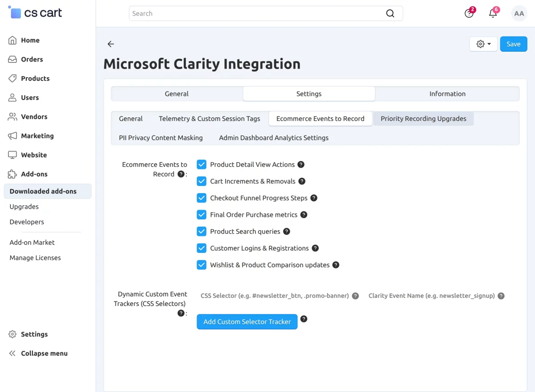Viewport: 535px width, 392px height.
Task: Open PII Privacy Content Masking tab
Action: pyautogui.click(x=161, y=138)
